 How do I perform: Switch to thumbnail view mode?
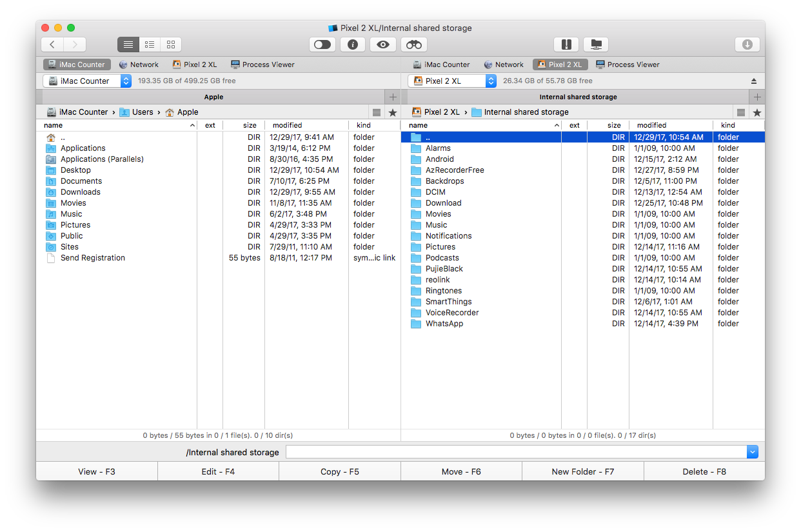(170, 44)
